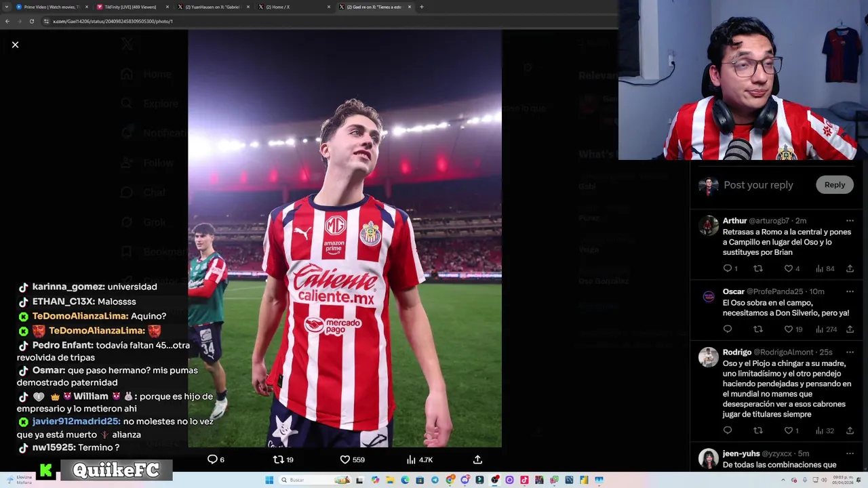Image resolution: width=868 pixels, height=488 pixels.
Task: Click Rodrigo's avatar thumbnail
Action: click(x=709, y=357)
